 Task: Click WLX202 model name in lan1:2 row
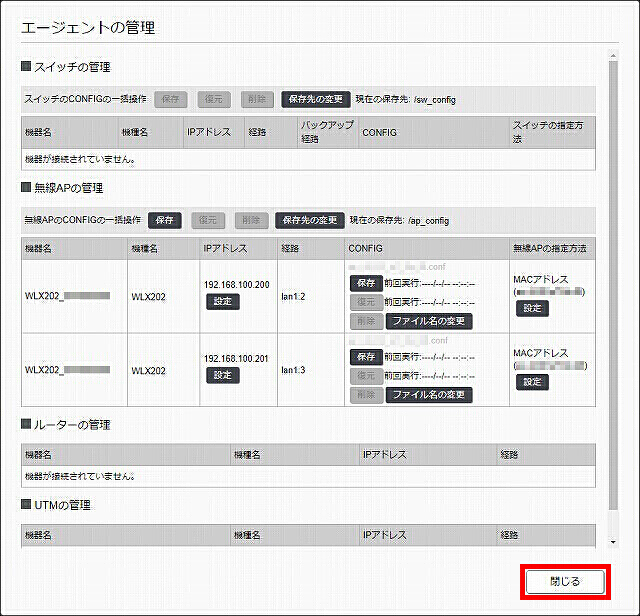coord(149,297)
